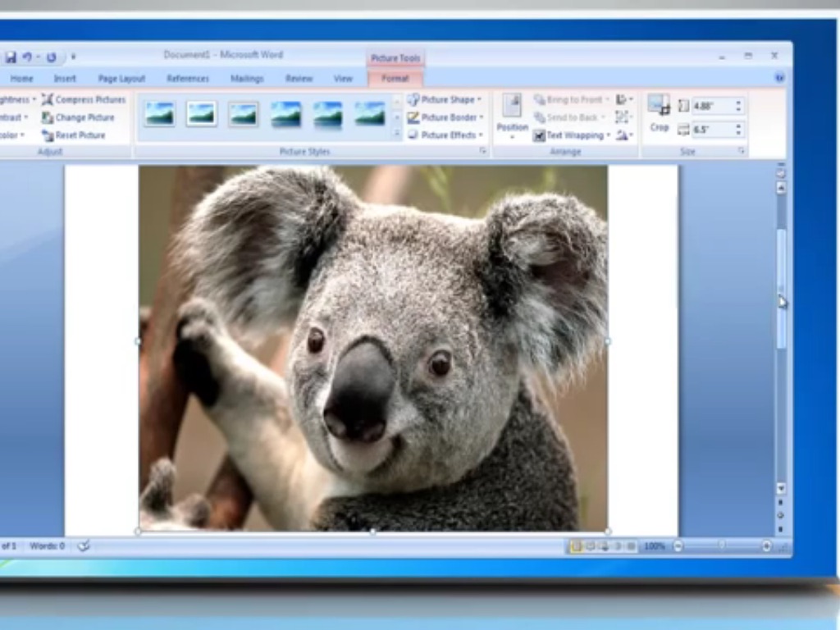The height and width of the screenshot is (630, 840).
Task: Expand the Picture Border options
Action: pos(445,118)
